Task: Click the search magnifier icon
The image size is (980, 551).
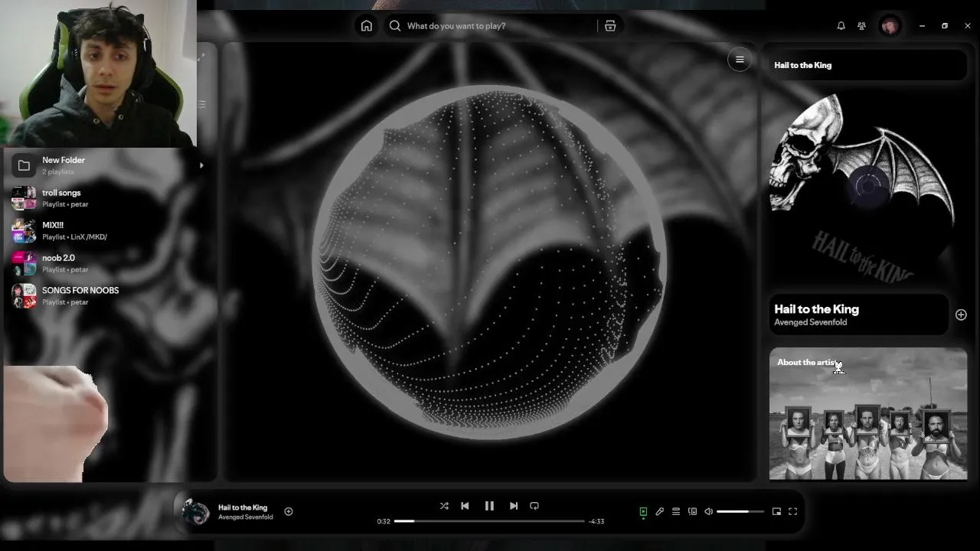Action: (x=395, y=26)
